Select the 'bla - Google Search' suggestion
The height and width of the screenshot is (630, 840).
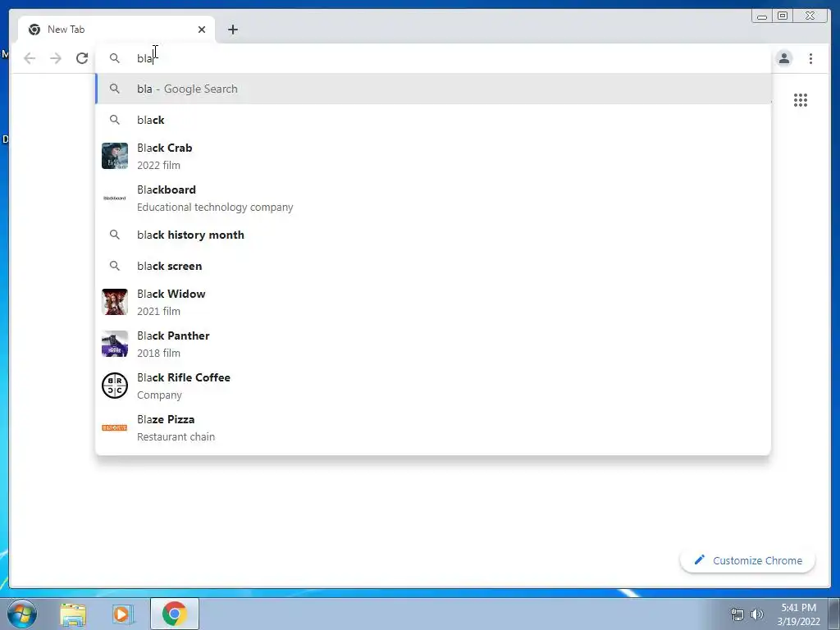[x=433, y=89]
